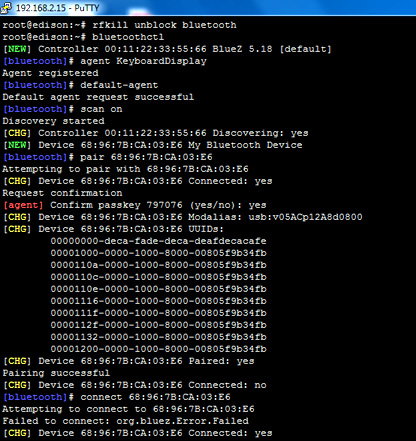This screenshot has height=441, width=416.
Task: Click the UUID ending in deafdecacafe
Action: pyautogui.click(x=159, y=241)
